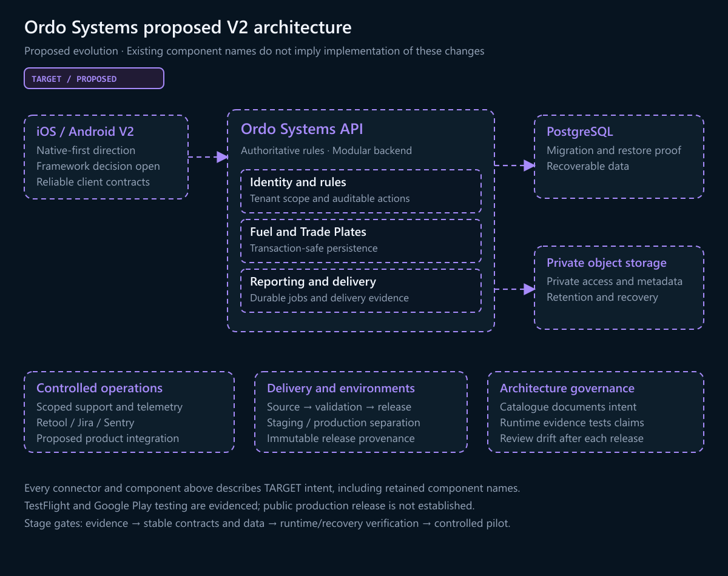Click 'Review drift after each release' text

[571, 438]
